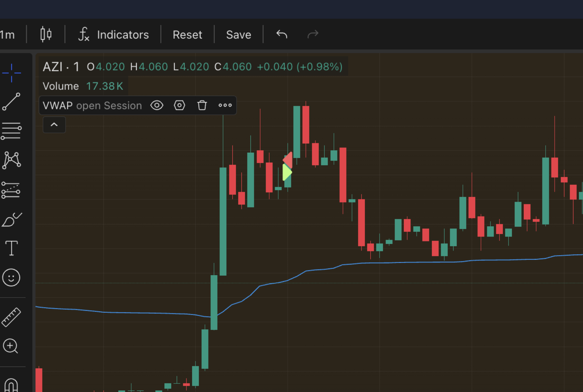
Task: Open VWAP indicator settings
Action: click(180, 105)
